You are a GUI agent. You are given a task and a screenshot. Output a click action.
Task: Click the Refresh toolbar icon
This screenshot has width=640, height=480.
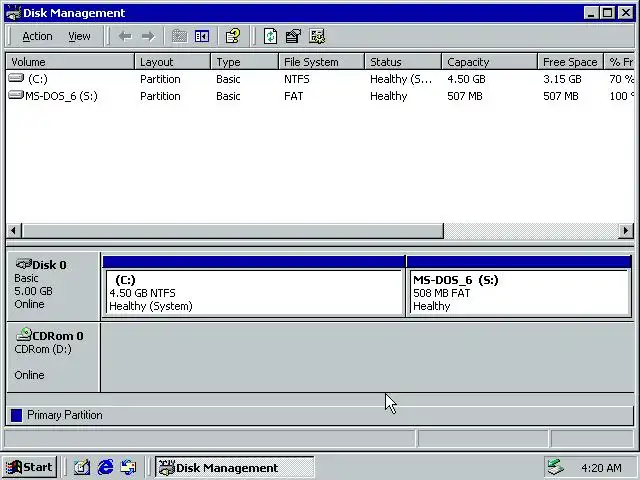coord(270,36)
